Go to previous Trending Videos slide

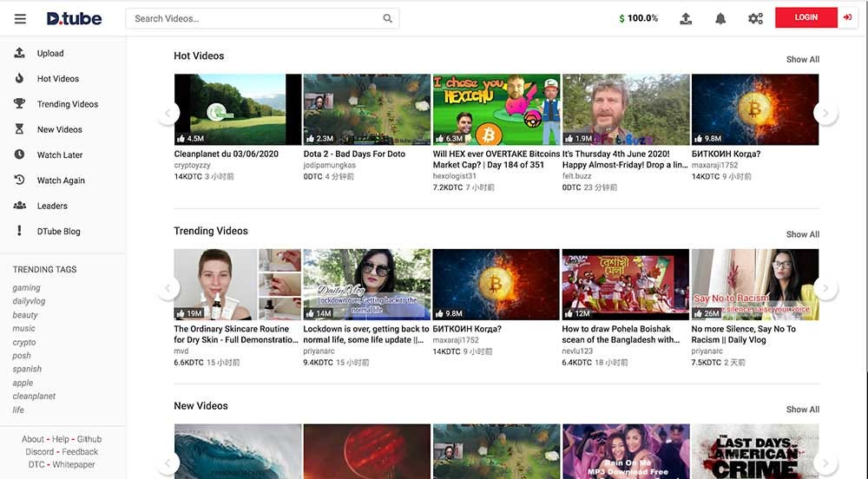[168, 287]
